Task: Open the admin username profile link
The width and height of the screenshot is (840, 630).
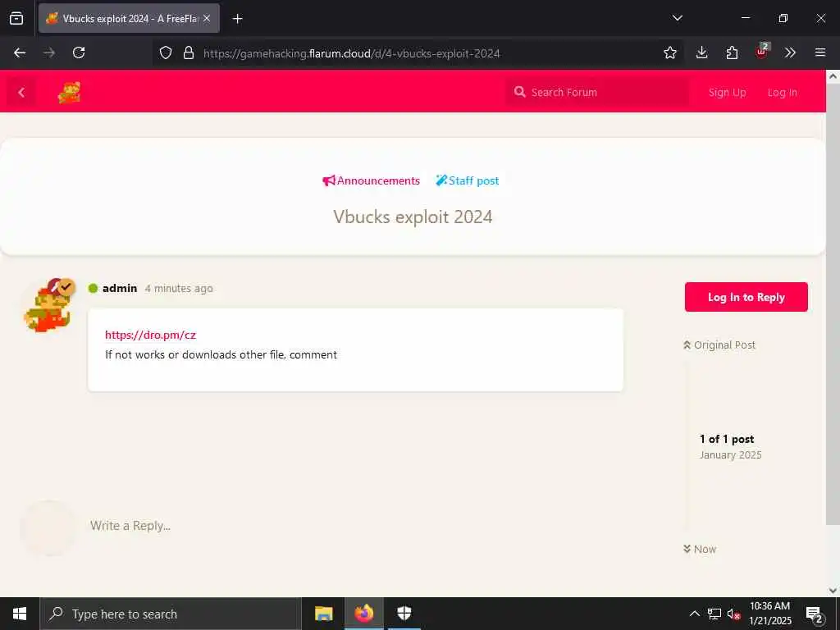Action: coord(120,288)
